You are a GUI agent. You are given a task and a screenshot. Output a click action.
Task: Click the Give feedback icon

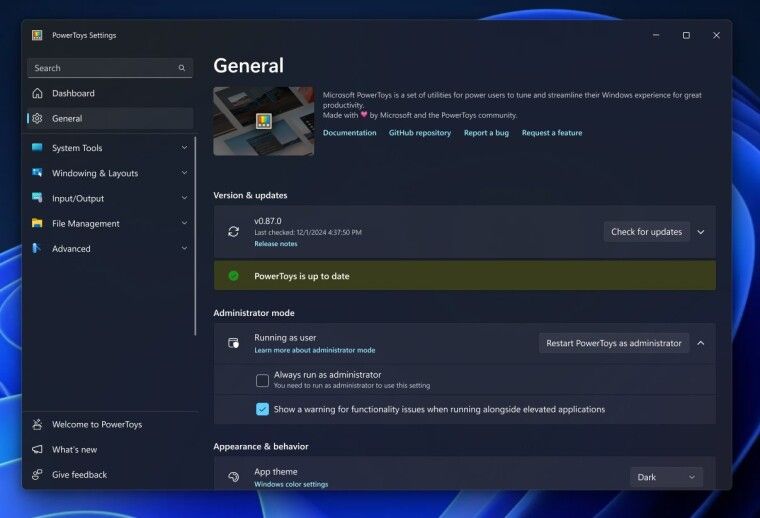pyautogui.click(x=37, y=474)
